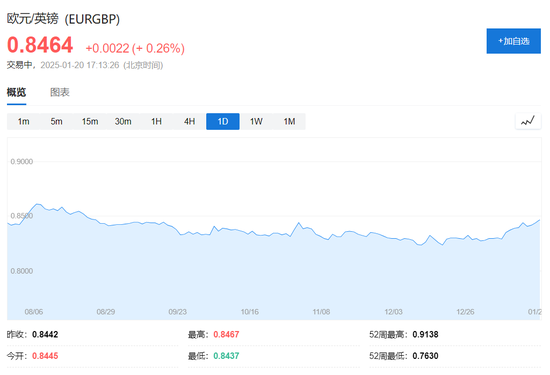Click the 0.8464 current price
The height and width of the screenshot is (375, 550).
click(40, 45)
